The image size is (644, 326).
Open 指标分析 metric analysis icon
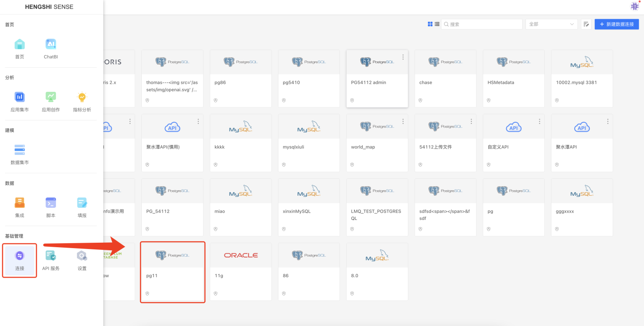[x=82, y=97]
